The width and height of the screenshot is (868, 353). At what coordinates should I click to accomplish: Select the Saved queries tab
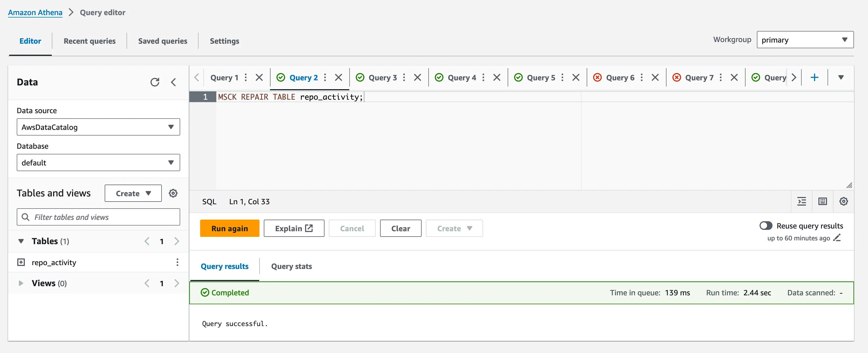[162, 40]
